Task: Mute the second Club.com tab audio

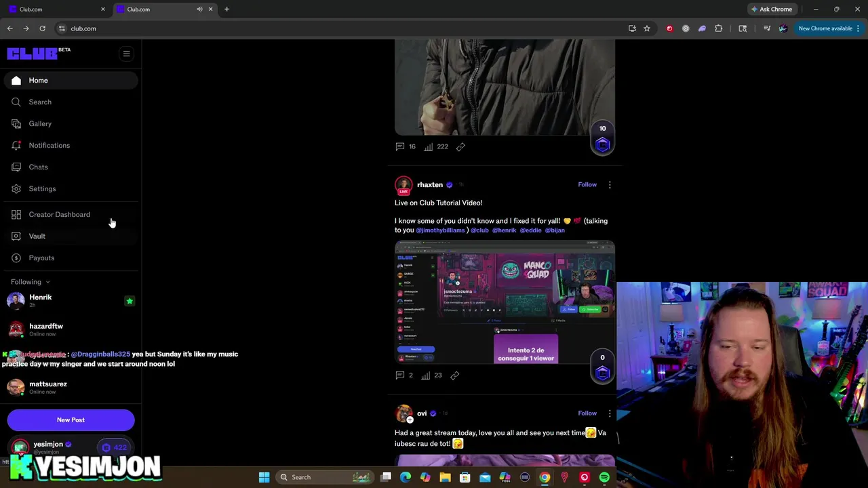Action: (199, 9)
